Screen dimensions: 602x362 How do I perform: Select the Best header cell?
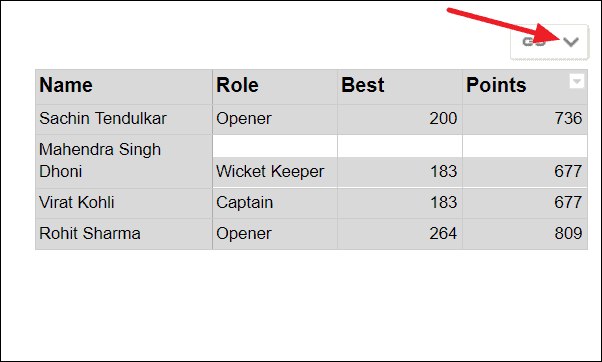coord(400,87)
